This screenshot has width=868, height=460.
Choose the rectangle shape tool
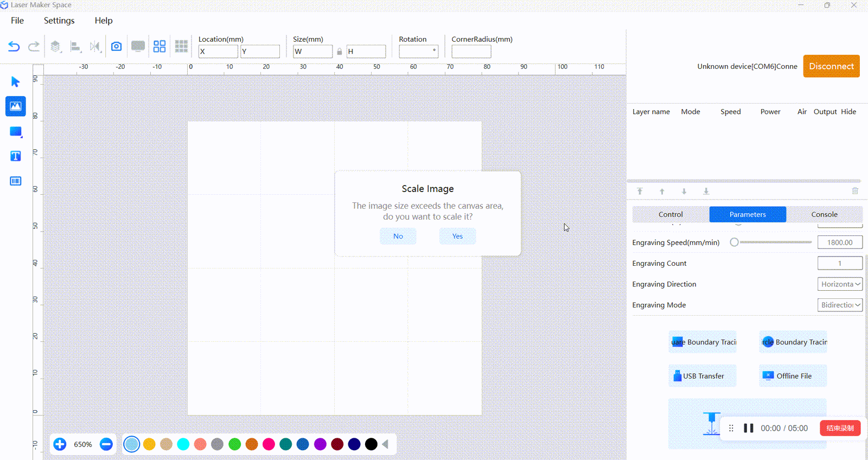click(16, 132)
